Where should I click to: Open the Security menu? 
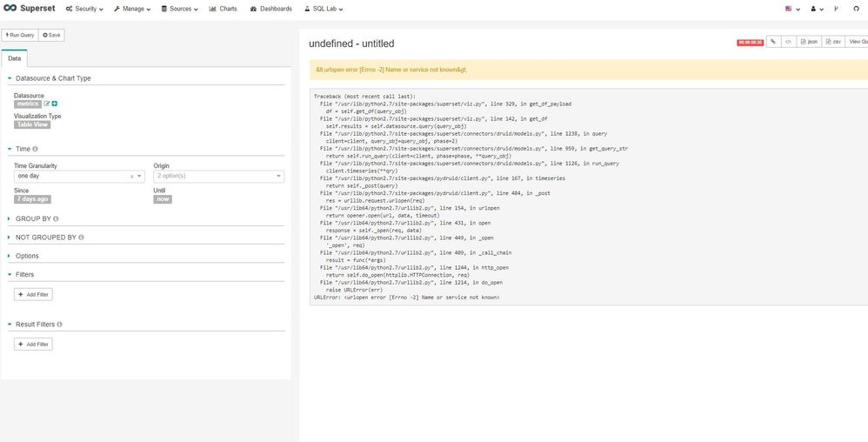84,9
